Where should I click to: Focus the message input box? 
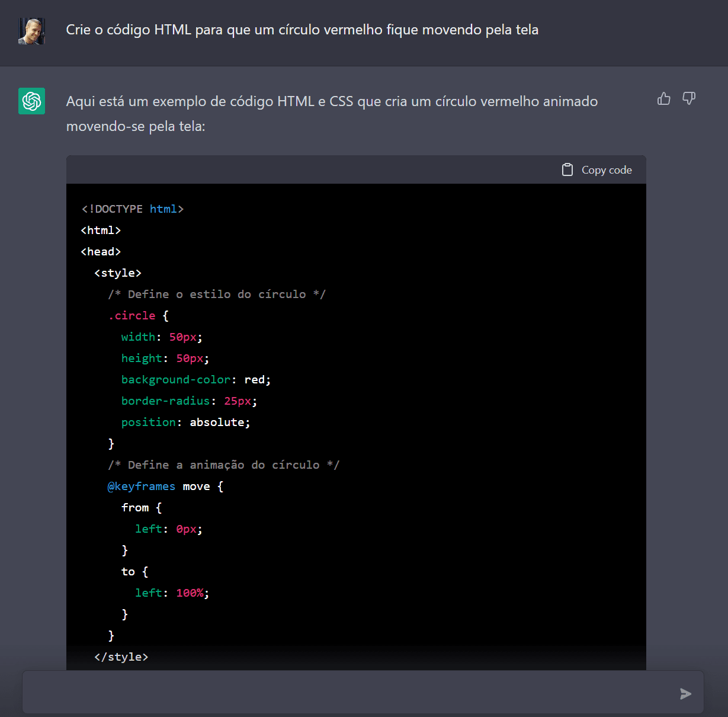[x=349, y=693]
